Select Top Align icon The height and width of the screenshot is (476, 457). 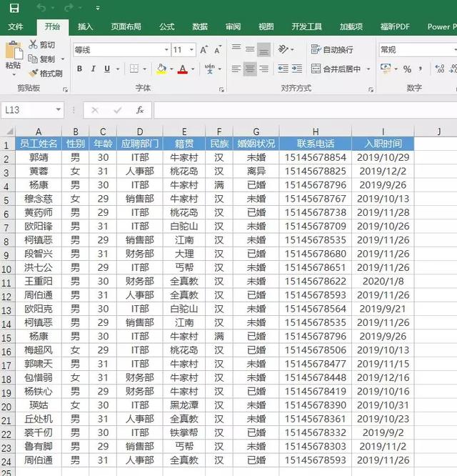coord(236,49)
